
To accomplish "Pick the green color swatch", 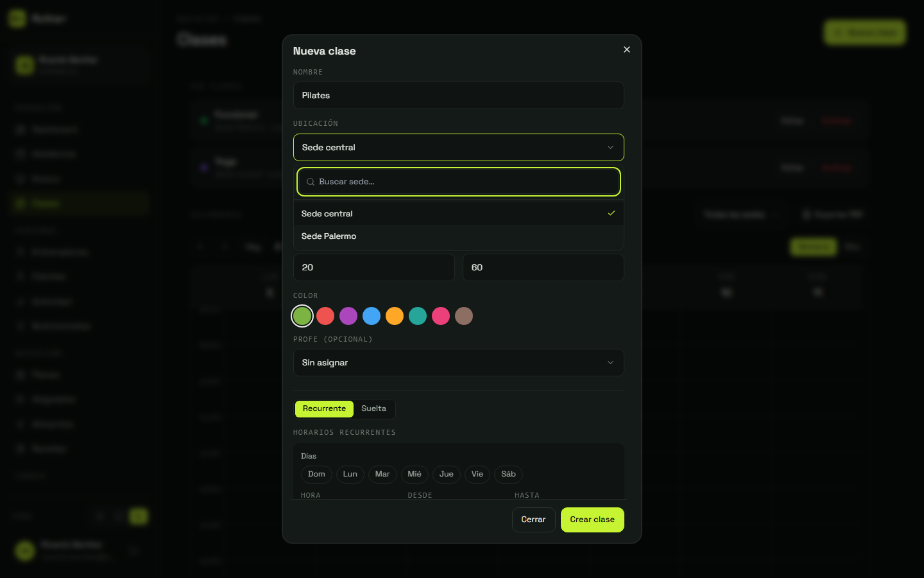I will point(302,316).
